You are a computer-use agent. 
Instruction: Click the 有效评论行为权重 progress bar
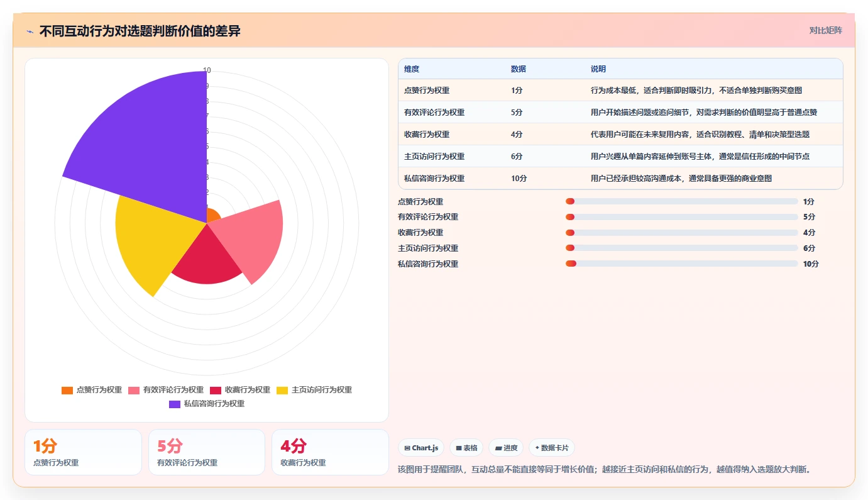[x=682, y=217]
